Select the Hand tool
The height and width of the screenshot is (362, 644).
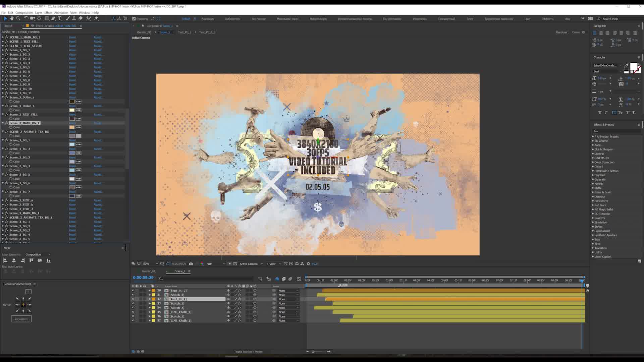coord(12,18)
